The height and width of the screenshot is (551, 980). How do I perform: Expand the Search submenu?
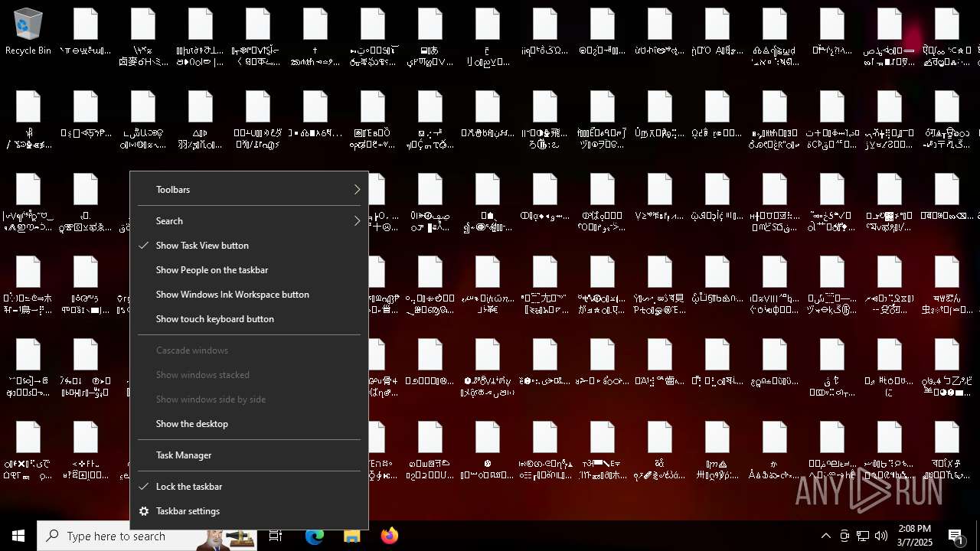[249, 220]
